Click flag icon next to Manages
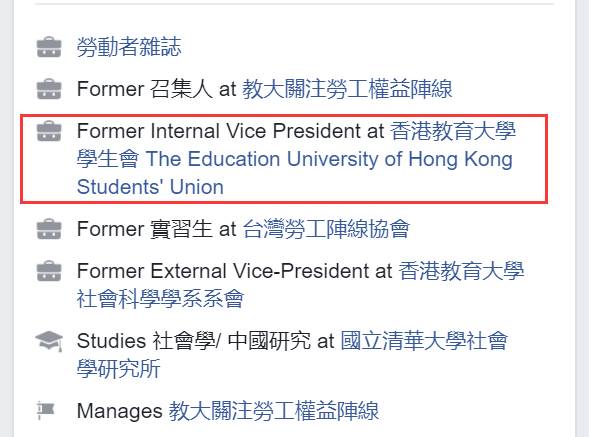The image size is (589, 437). [46, 410]
